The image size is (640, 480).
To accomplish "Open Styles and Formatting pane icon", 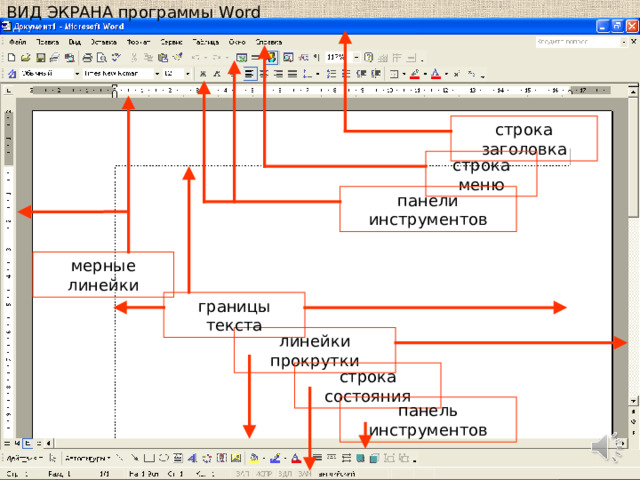I will (x=12, y=74).
